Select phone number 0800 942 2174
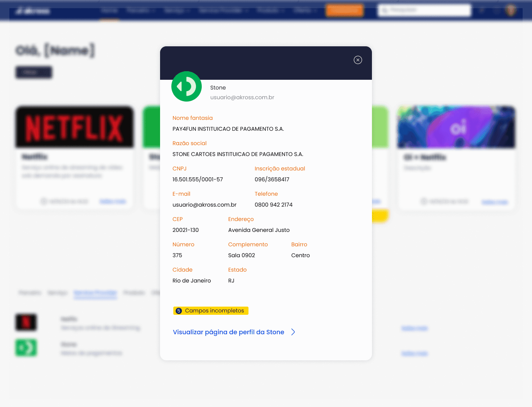The height and width of the screenshot is (407, 532). [x=273, y=205]
